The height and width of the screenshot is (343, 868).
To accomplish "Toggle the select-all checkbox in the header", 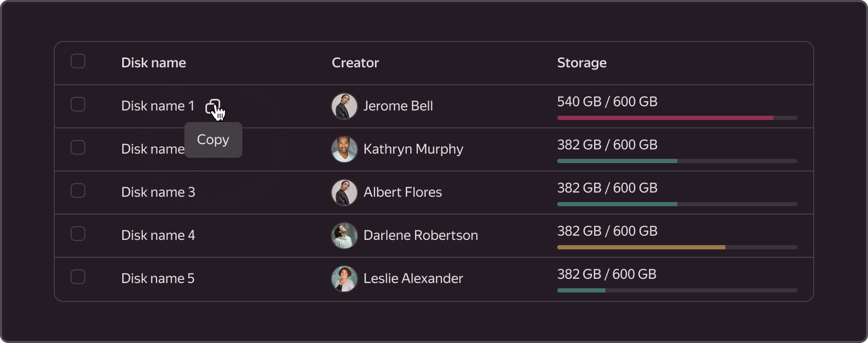I will pos(78,61).
